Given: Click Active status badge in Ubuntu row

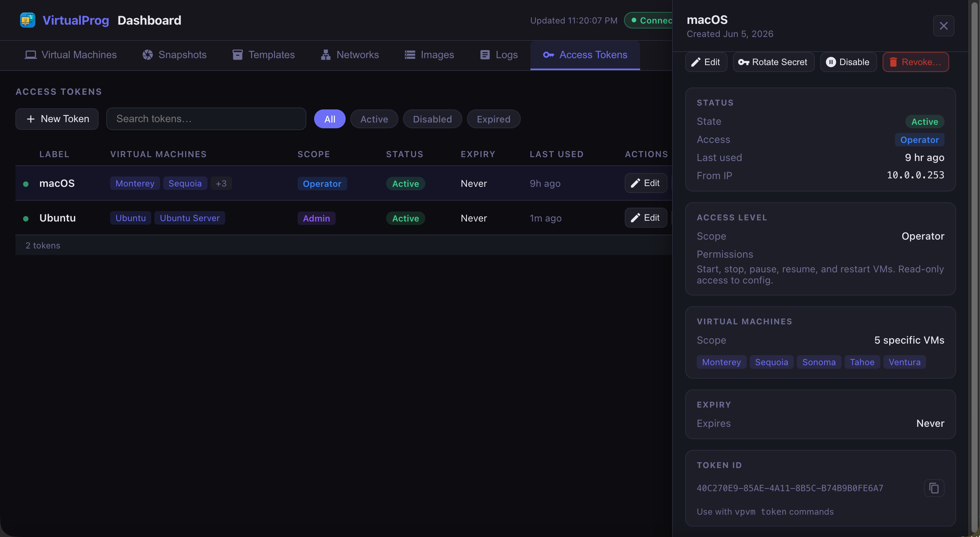Looking at the screenshot, I should tap(406, 218).
